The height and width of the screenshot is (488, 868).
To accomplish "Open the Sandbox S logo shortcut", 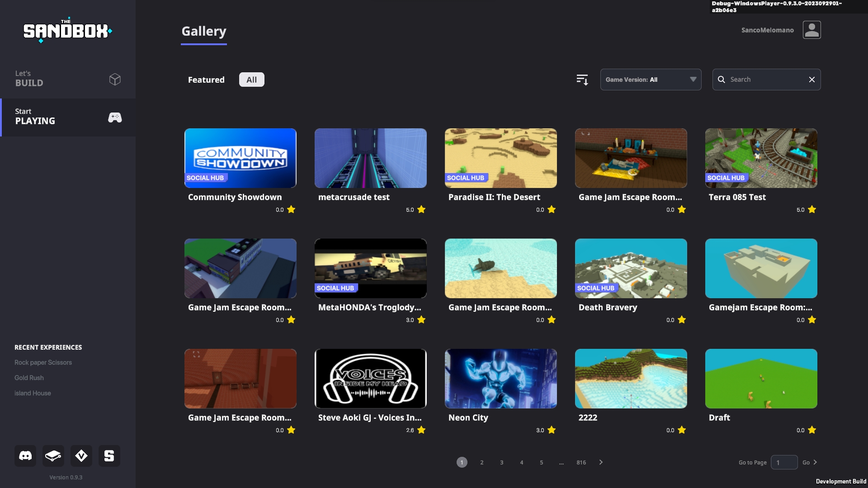I will [x=109, y=455].
